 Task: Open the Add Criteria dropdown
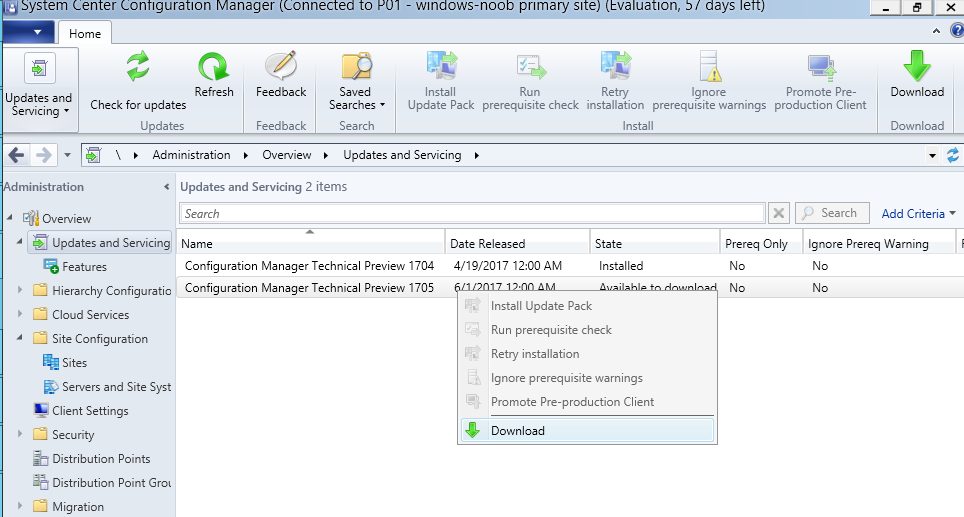919,213
